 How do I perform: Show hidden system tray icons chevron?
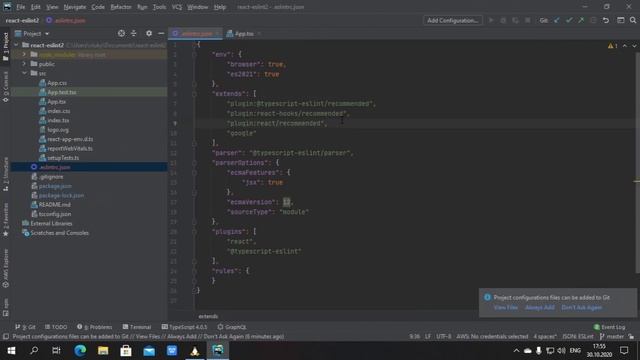point(516,351)
